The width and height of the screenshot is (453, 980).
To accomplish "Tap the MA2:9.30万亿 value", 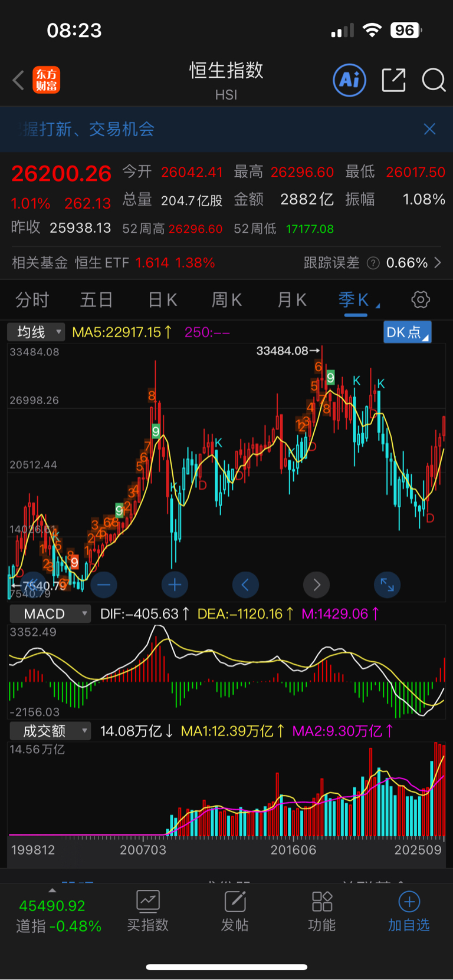I will click(x=343, y=731).
